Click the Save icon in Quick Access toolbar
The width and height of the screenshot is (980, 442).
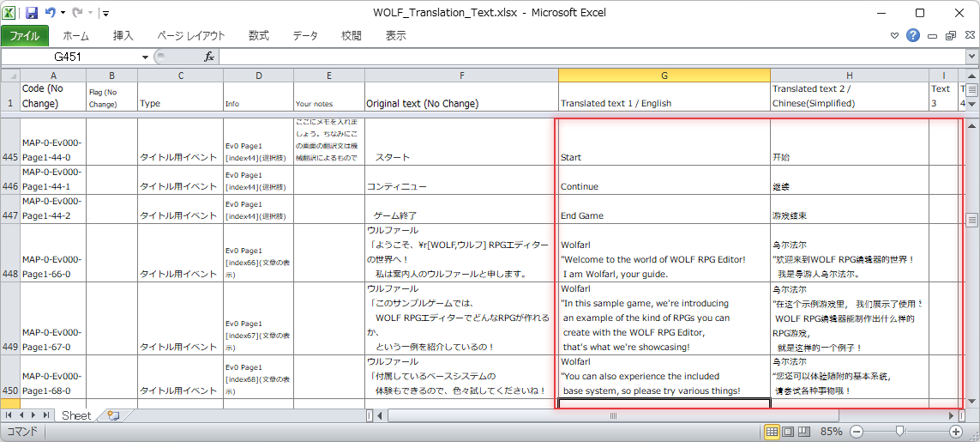pyautogui.click(x=32, y=13)
